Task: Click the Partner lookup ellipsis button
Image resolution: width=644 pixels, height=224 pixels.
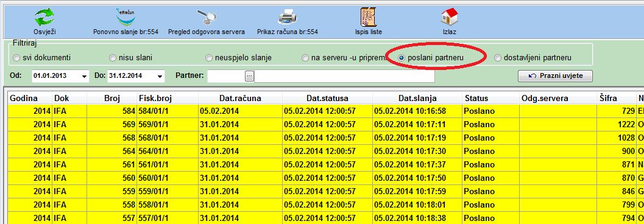Action: (250, 76)
